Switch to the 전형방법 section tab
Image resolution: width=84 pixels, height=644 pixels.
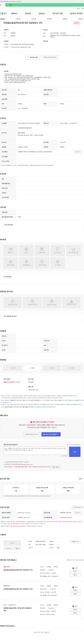pos(65,19)
